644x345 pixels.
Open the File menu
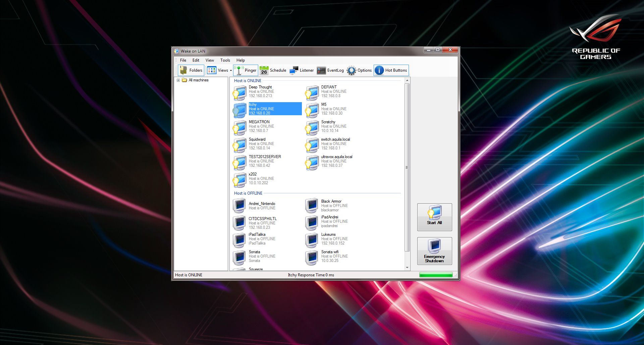(183, 60)
